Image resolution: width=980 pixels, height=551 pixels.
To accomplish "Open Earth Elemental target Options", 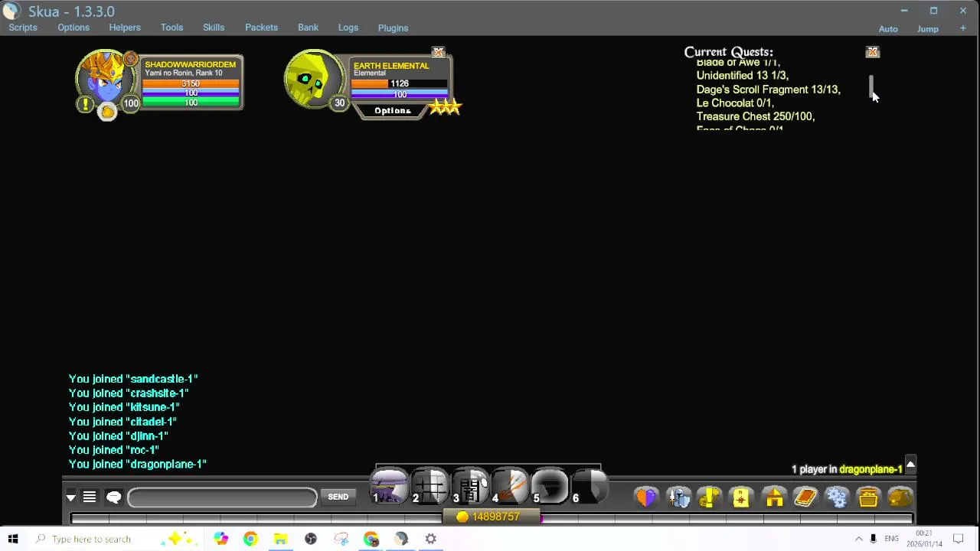I will 393,111.
